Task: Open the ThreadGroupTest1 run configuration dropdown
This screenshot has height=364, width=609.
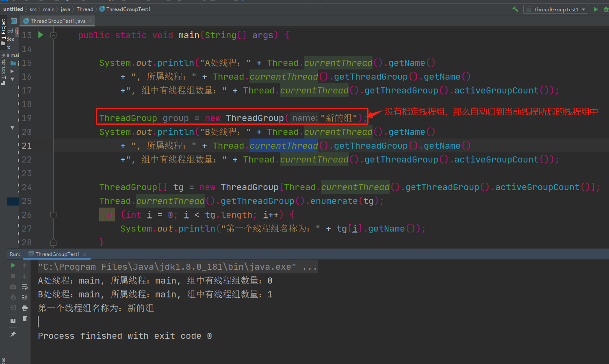Action: 556,9
